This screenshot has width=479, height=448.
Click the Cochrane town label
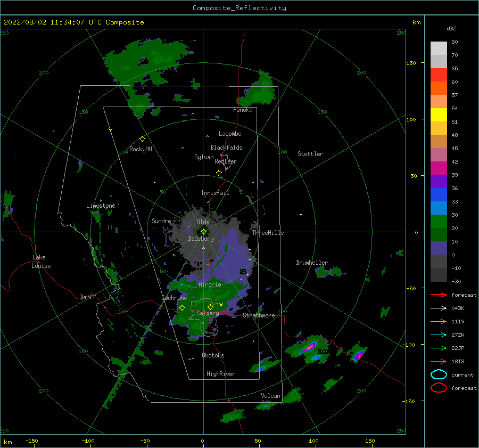tap(174, 298)
